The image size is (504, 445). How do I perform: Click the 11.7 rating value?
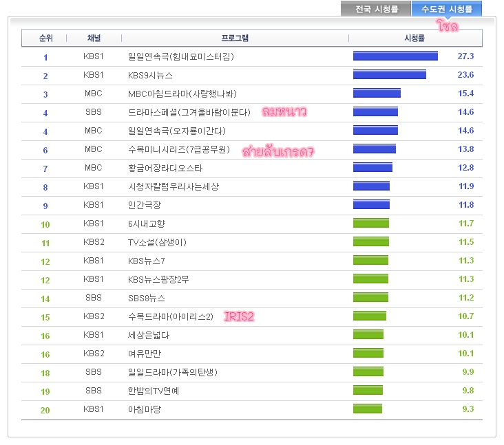pyautogui.click(x=466, y=224)
